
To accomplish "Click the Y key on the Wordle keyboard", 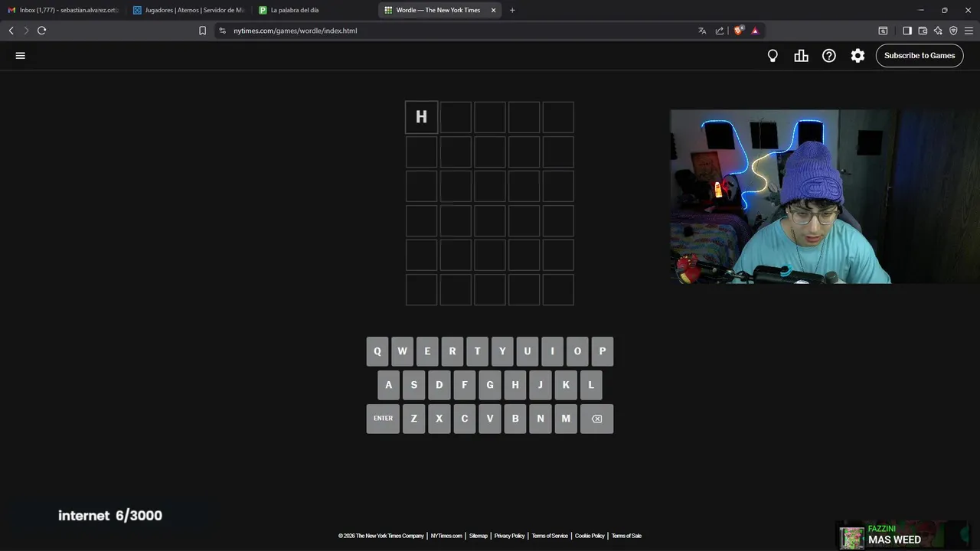I will (502, 351).
